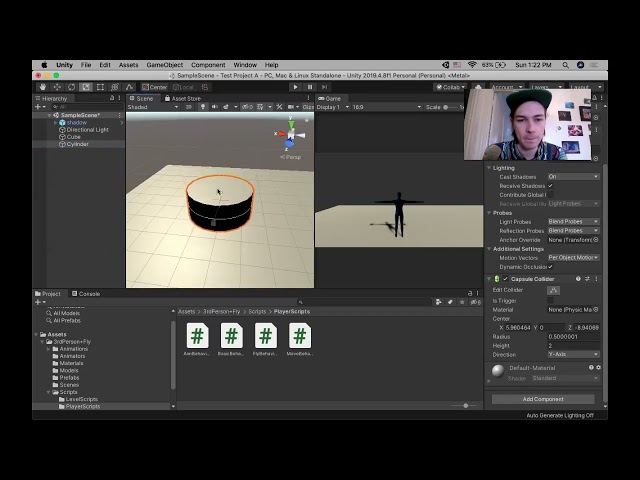Toggle Scene effects icon

click(x=226, y=107)
